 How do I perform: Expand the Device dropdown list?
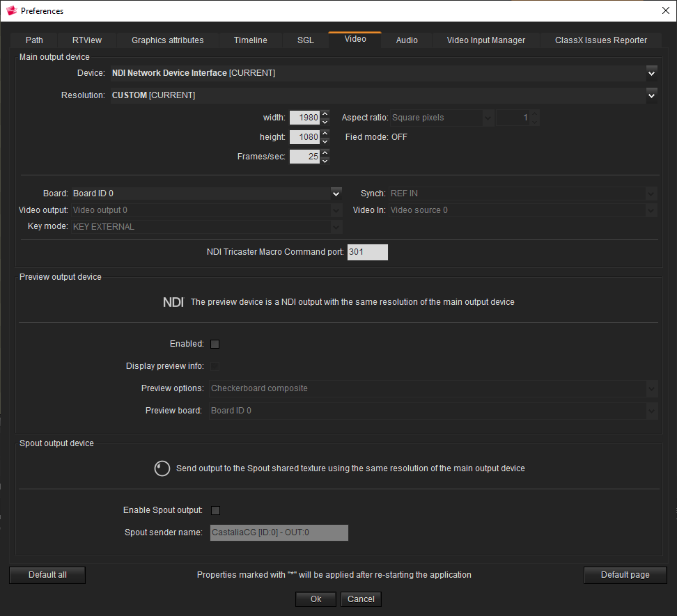[x=651, y=73]
